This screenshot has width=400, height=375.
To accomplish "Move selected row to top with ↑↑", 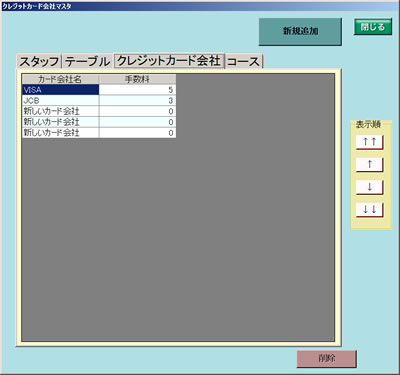I will tap(369, 142).
